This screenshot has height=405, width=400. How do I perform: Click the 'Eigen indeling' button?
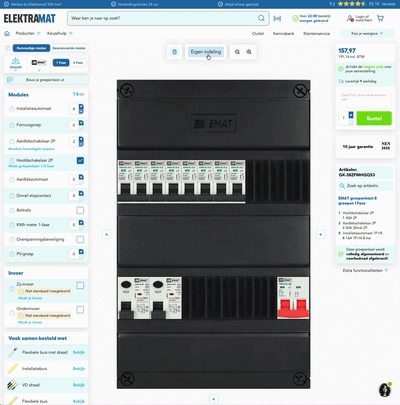(x=206, y=52)
